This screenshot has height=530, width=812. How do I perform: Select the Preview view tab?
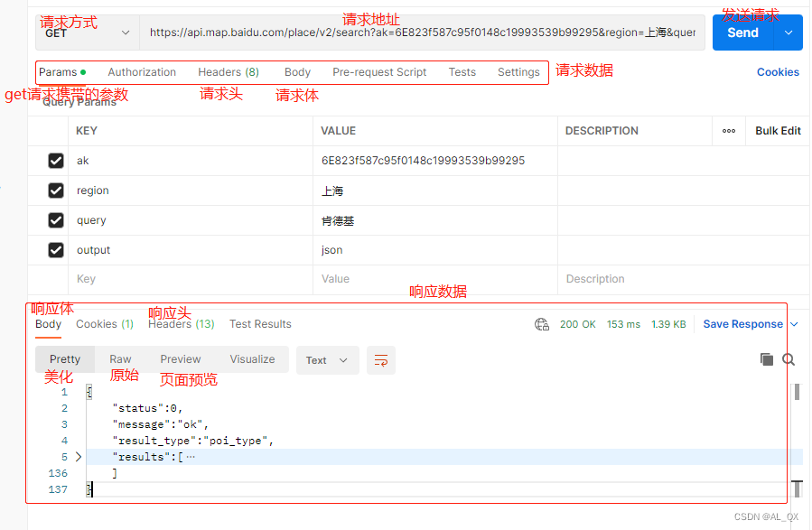point(181,359)
